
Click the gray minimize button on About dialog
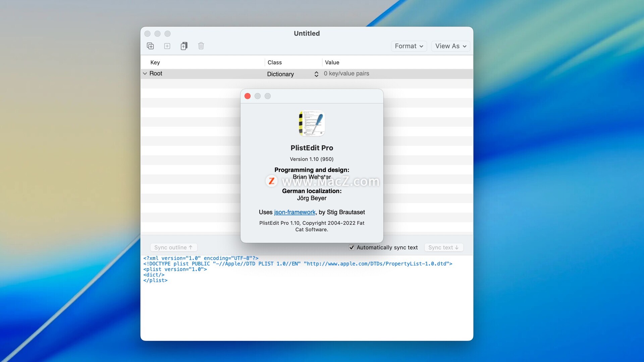(x=258, y=96)
